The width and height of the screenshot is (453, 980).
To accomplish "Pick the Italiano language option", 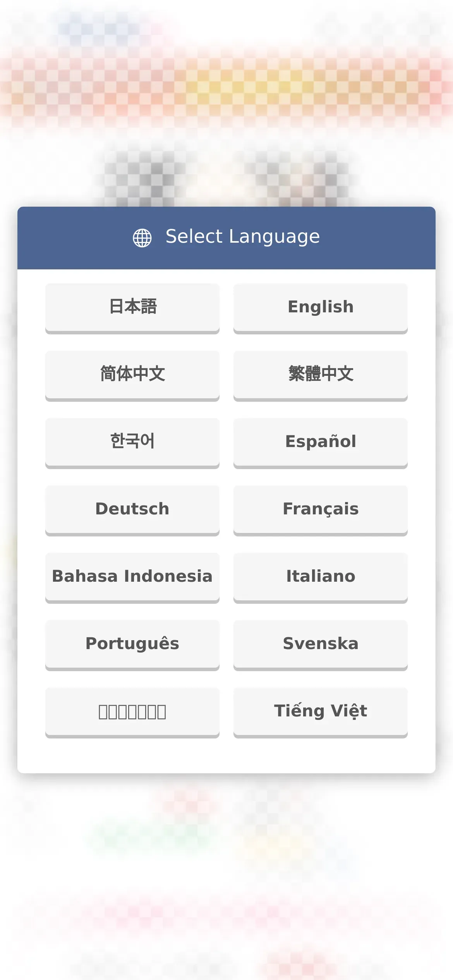I will click(x=321, y=578).
